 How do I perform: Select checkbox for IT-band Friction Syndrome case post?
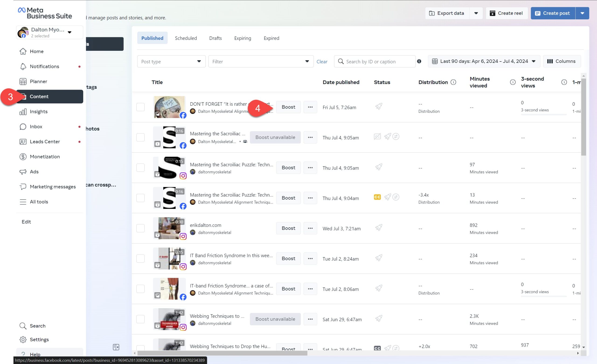[x=141, y=289]
